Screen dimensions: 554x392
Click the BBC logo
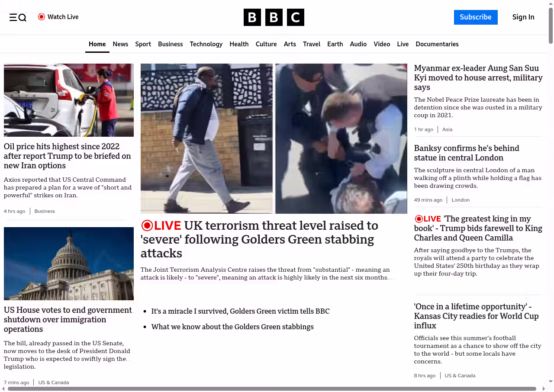(274, 17)
